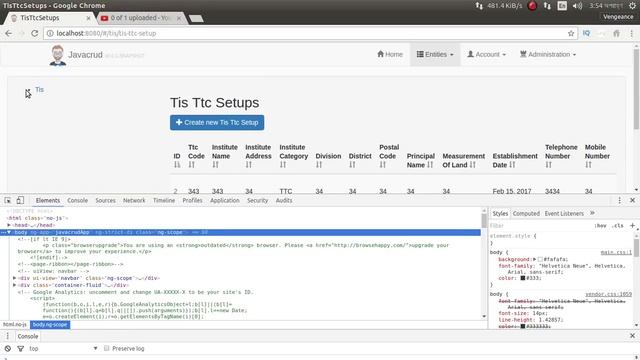Screen dimensions: 640x360
Task: Open vendor.css source link
Action: point(608,294)
